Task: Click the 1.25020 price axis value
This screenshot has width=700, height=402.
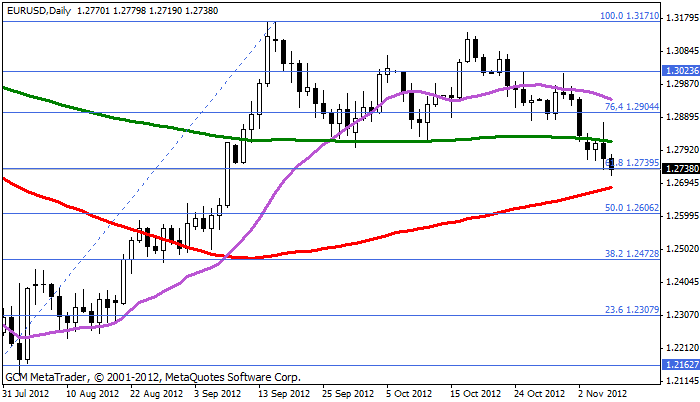Action: [x=682, y=249]
